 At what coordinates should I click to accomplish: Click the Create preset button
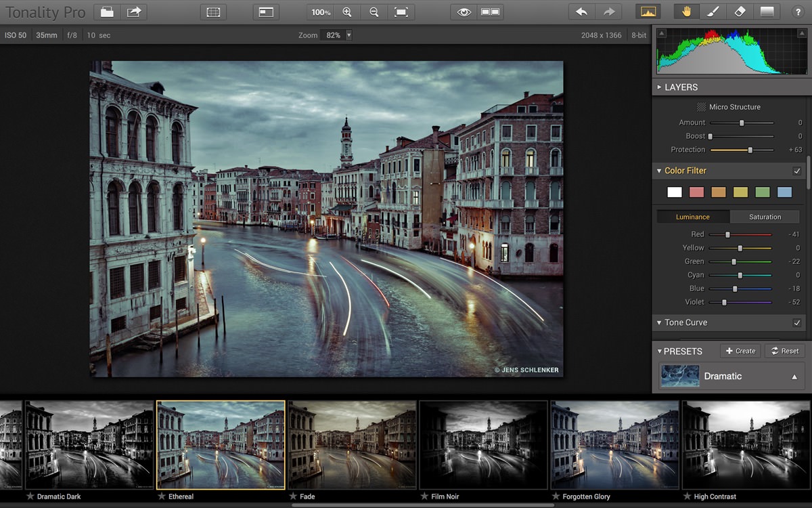740,351
